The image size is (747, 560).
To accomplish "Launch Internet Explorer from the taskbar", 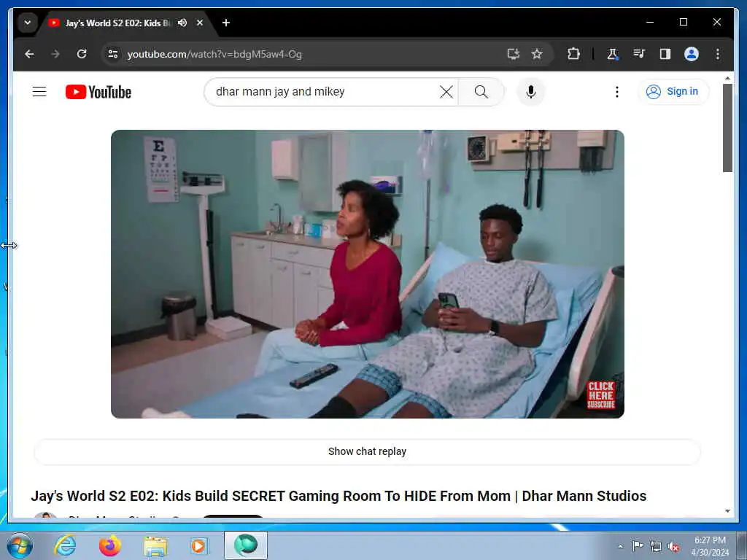I will tap(65, 545).
